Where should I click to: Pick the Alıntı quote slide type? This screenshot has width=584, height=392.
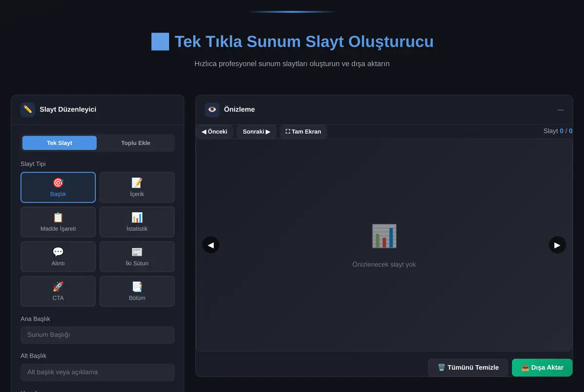[x=58, y=256]
